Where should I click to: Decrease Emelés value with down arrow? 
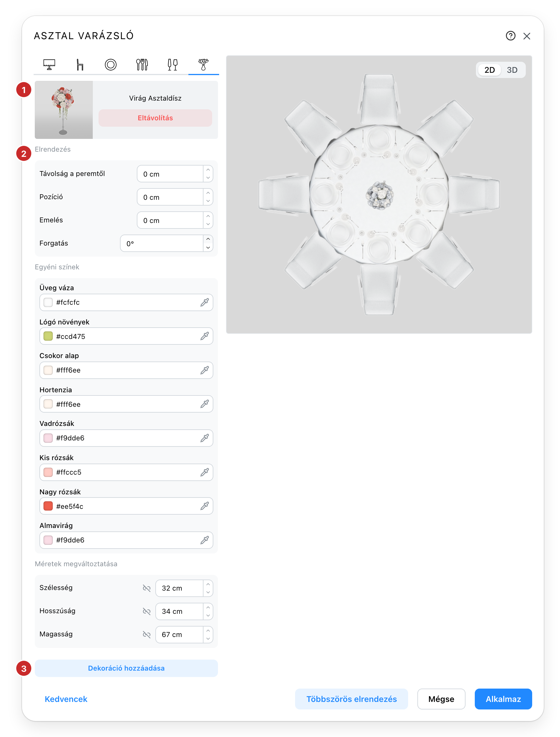208,224
